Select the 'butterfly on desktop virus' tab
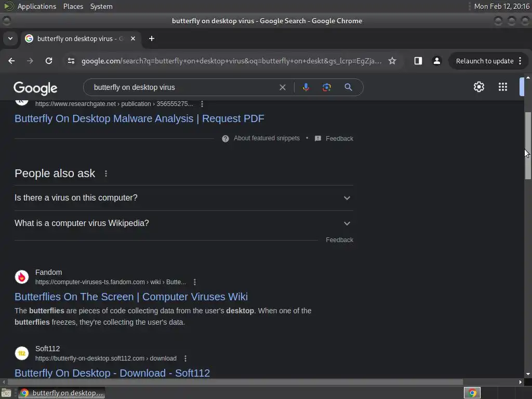 81,38
